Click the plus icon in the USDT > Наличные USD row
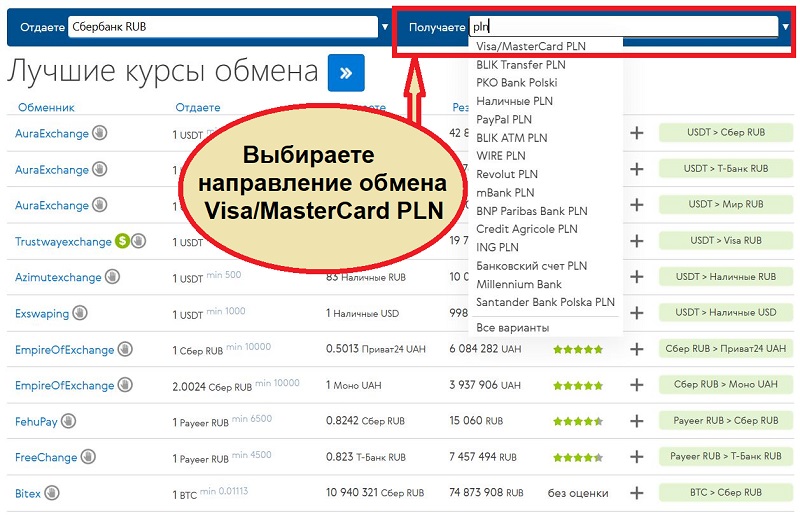 click(x=636, y=313)
